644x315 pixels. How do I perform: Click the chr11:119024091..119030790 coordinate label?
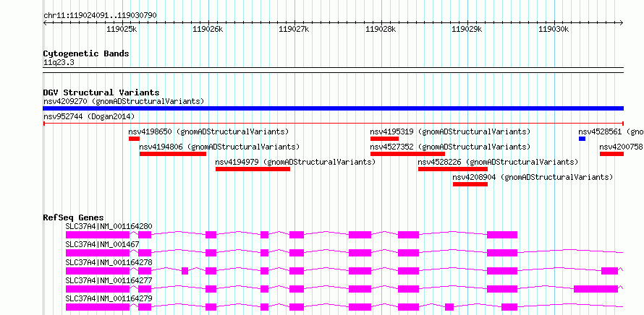click(x=100, y=16)
